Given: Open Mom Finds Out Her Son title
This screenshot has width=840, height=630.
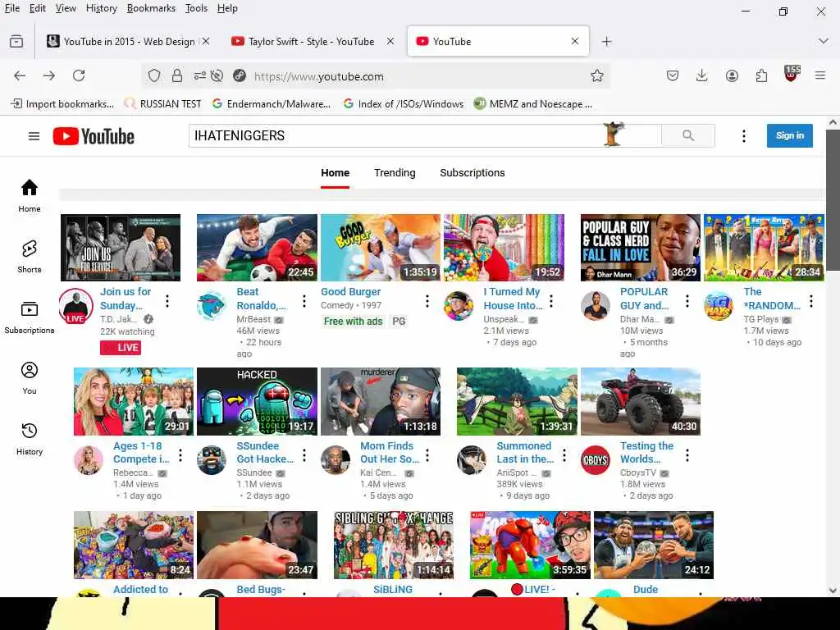Looking at the screenshot, I should tap(390, 452).
